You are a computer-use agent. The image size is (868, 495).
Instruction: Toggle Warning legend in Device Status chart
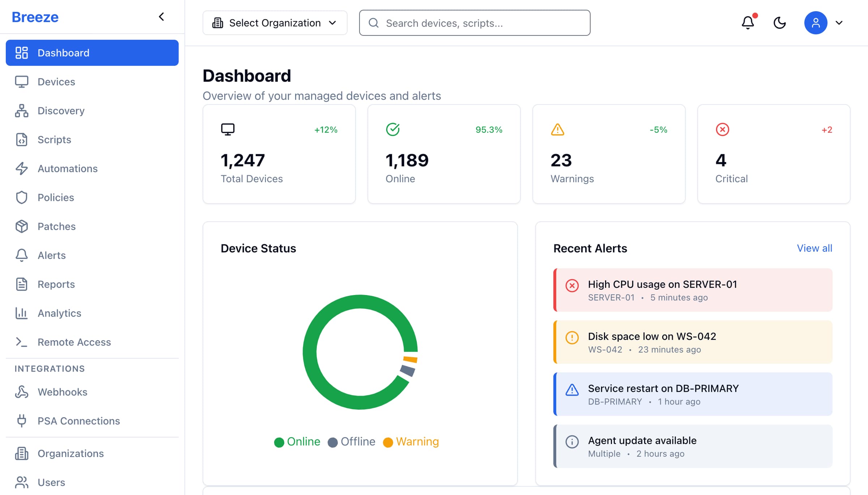pos(411,441)
